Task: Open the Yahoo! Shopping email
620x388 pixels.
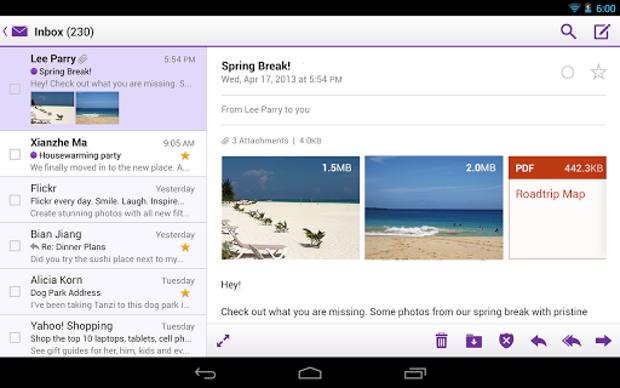Action: 103,336
